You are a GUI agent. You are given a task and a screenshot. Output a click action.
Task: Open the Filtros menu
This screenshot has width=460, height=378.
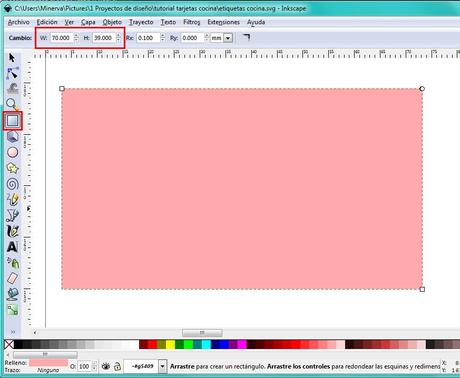point(192,22)
